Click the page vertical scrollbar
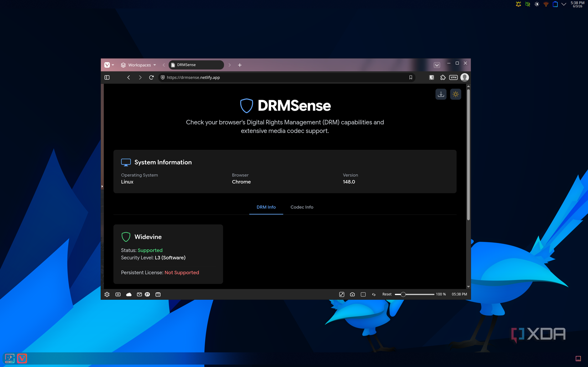 [468, 154]
